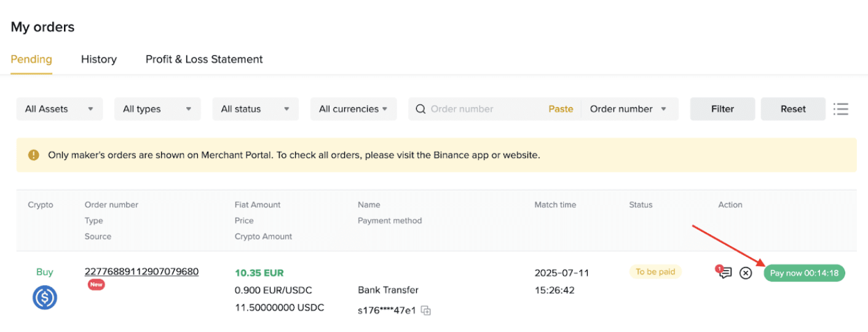
Task: Click the Filter button
Action: click(723, 109)
